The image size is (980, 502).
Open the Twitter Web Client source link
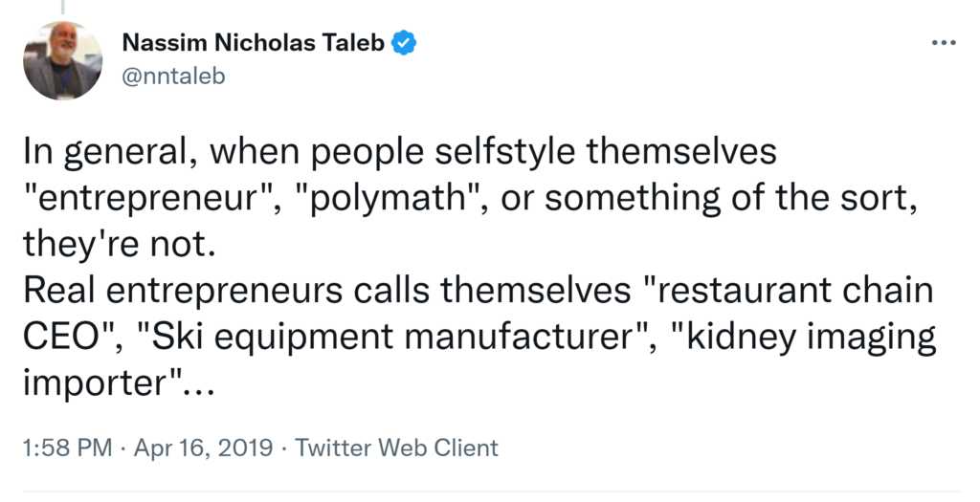pos(396,447)
